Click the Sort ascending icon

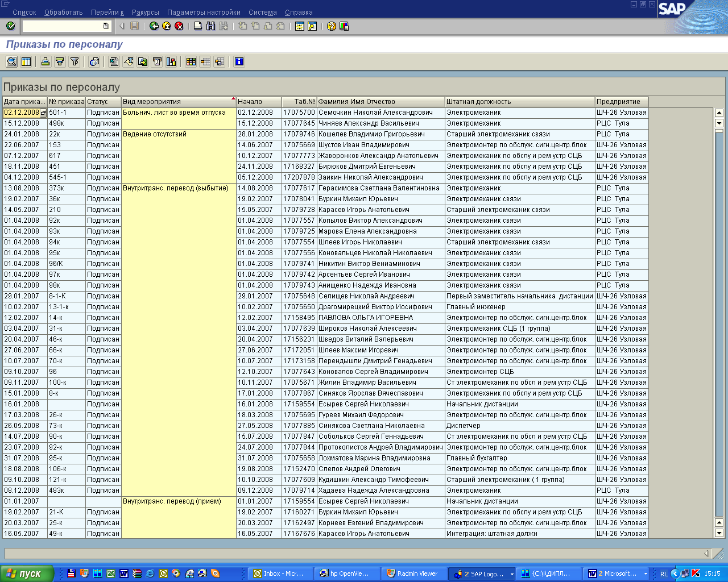click(x=45, y=61)
